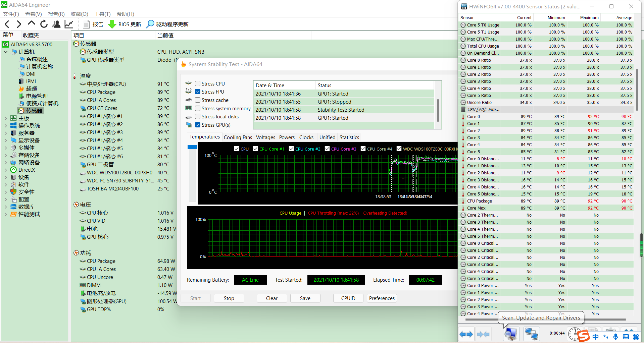This screenshot has width=644, height=343.
Task: Click the forward navigation arrow in AIDA64
Action: pos(19,24)
